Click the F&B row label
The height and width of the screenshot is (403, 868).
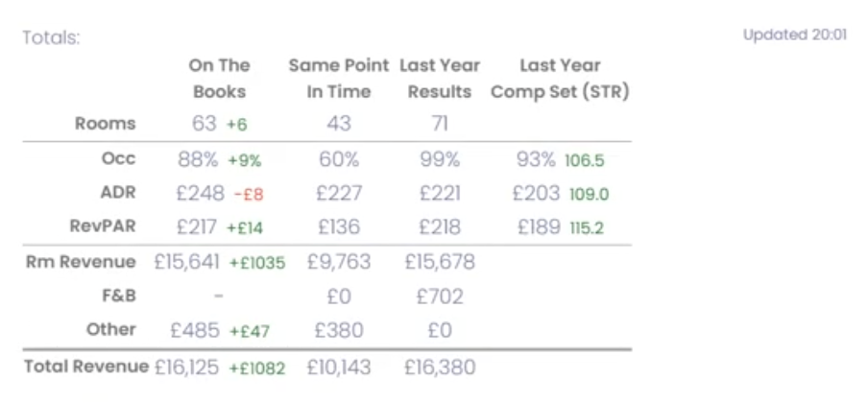[117, 296]
